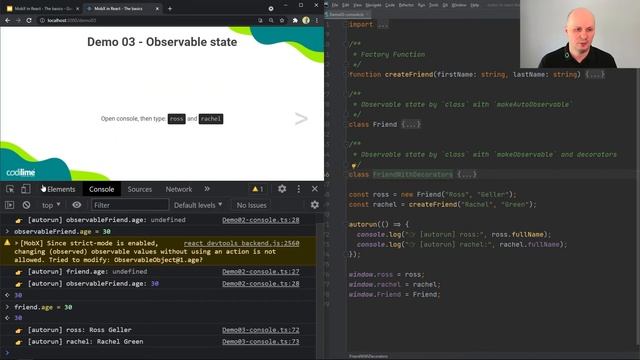Image resolution: width=640 pixels, height=360 pixels.
Task: Open the Chrome three-dot menu
Action: tap(316, 20)
